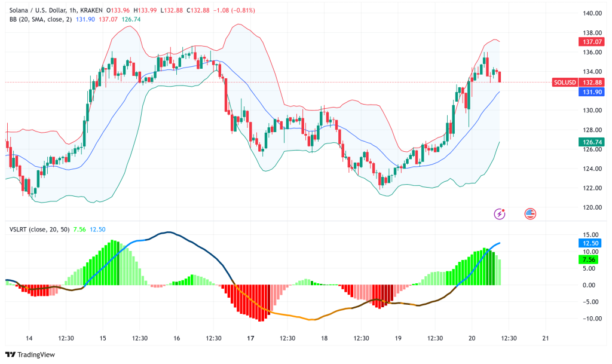This screenshot has height=364, width=612.
Task: Click the blue 131.90 basis axis tag
Action: [592, 92]
